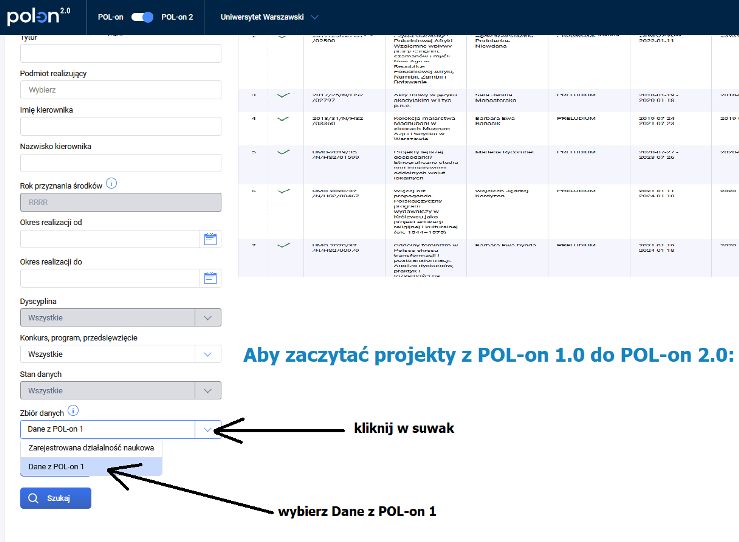Open the Konkurs, program, przedsięwzięcie dropdown
The height and width of the screenshot is (542, 739).
207,354
